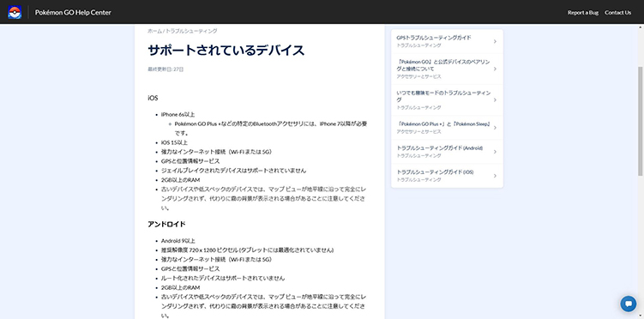Open トラブルシューティングガイド (iOS) article
The image size is (644, 319).
[x=435, y=172]
